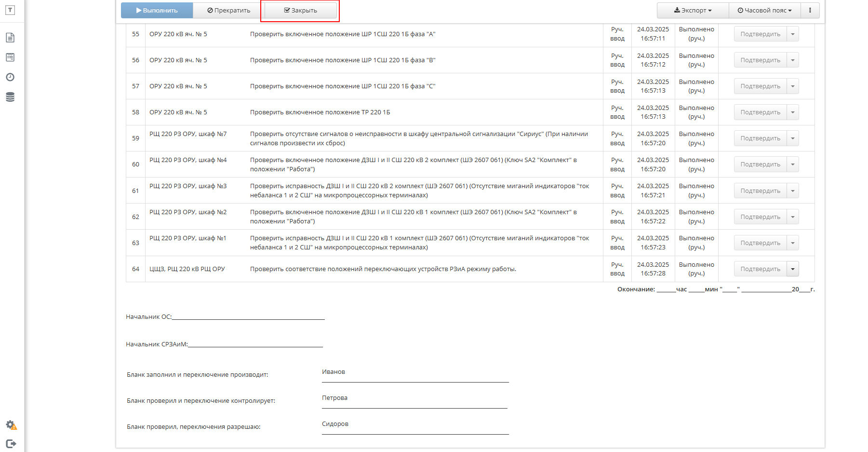The height and width of the screenshot is (452, 868).
Task: Click the Выполнить button
Action: pyautogui.click(x=157, y=10)
